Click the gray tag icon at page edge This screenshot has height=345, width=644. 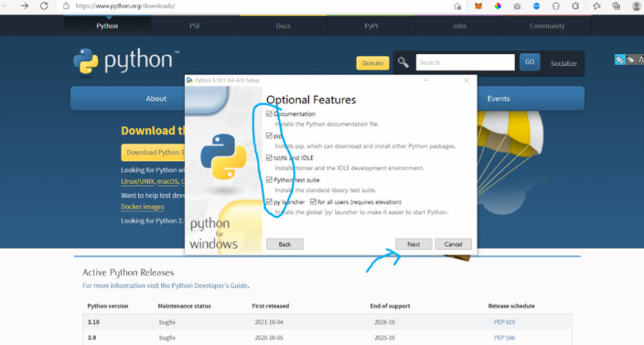630,60
